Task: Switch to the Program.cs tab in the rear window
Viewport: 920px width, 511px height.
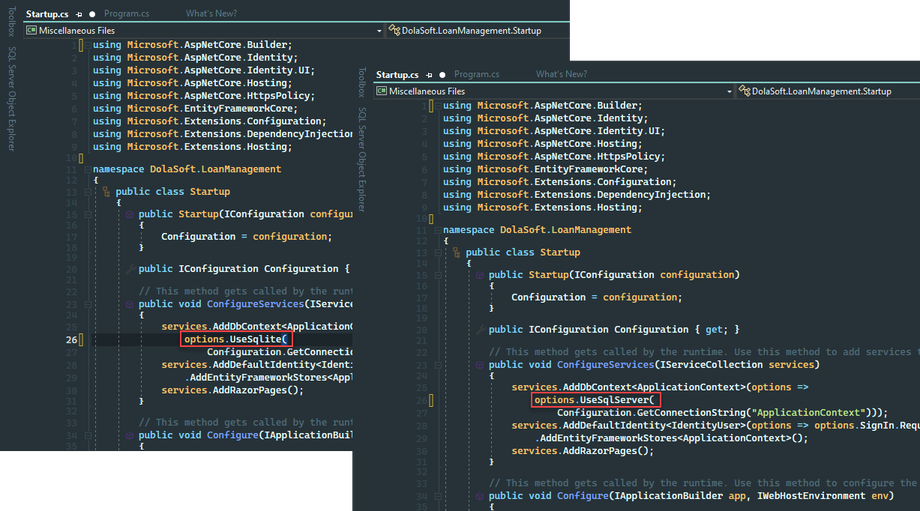Action: click(x=126, y=15)
